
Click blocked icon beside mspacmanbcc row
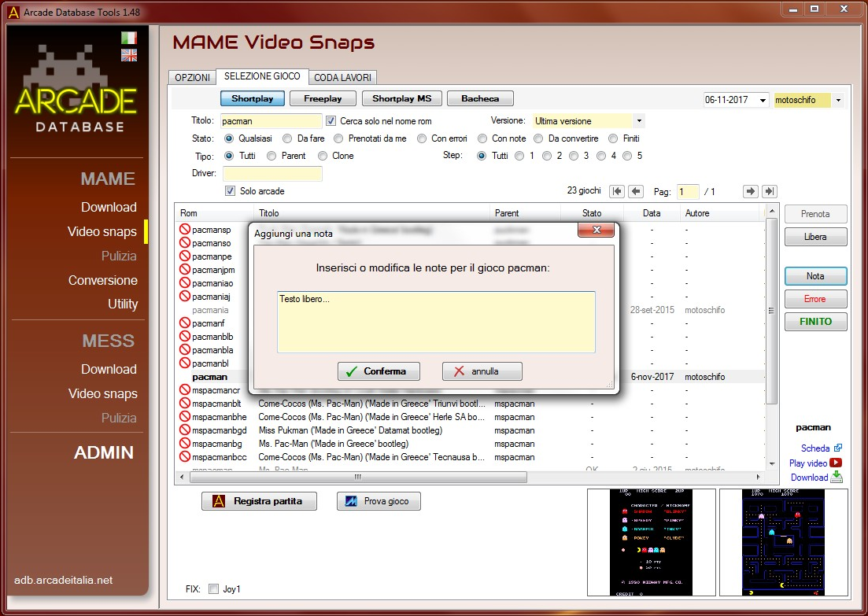point(185,456)
